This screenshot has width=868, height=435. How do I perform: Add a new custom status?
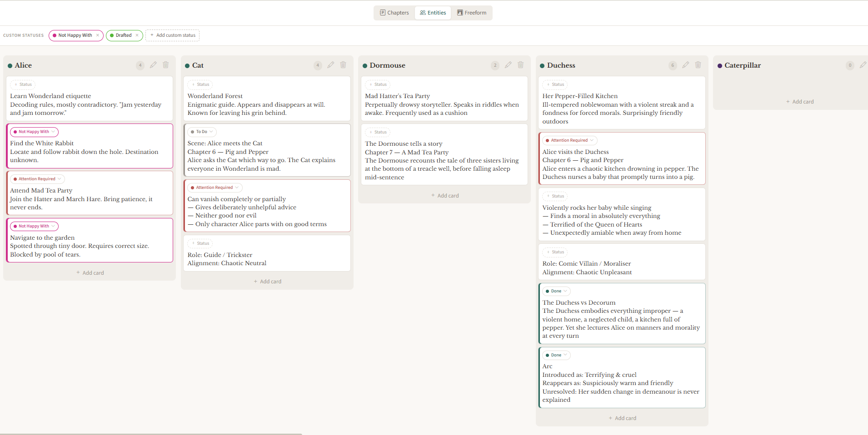[x=173, y=35]
